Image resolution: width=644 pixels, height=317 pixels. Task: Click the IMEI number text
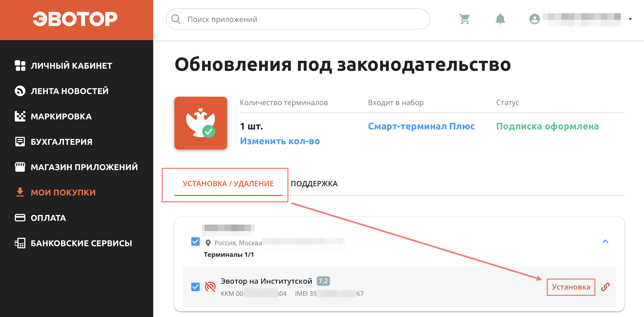coord(329,293)
